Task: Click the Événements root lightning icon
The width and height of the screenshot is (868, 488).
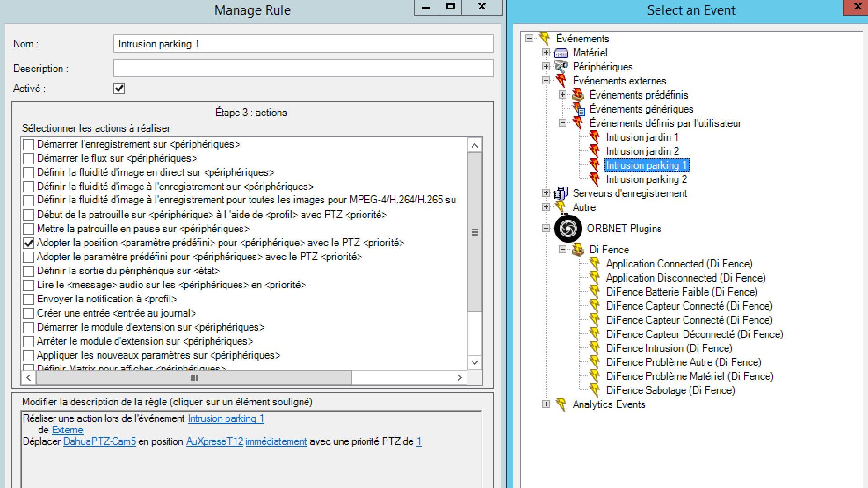Action: (545, 38)
